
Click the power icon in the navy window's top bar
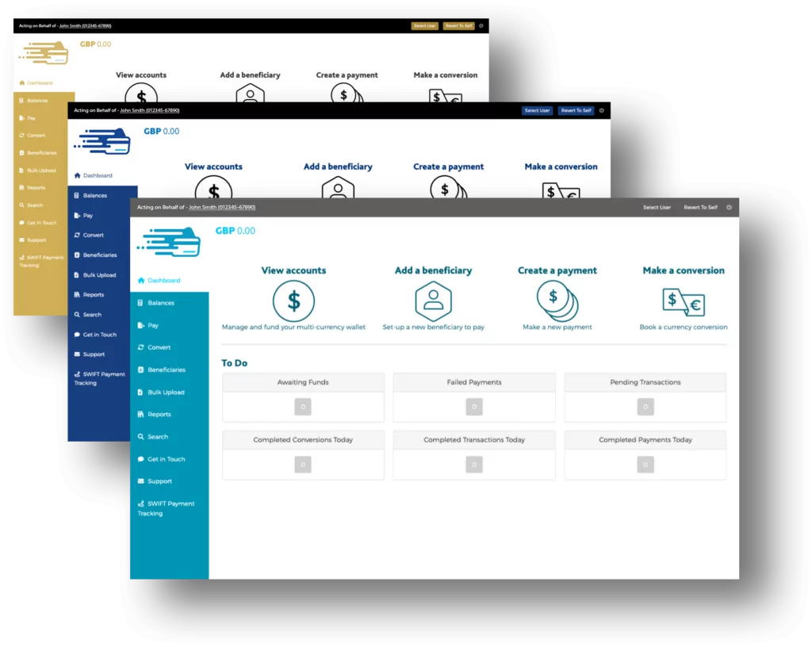(601, 111)
